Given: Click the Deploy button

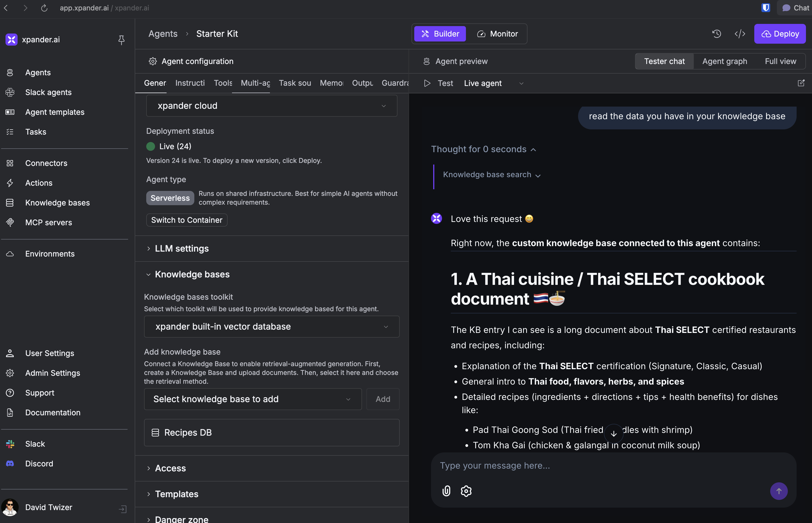Looking at the screenshot, I should point(780,34).
